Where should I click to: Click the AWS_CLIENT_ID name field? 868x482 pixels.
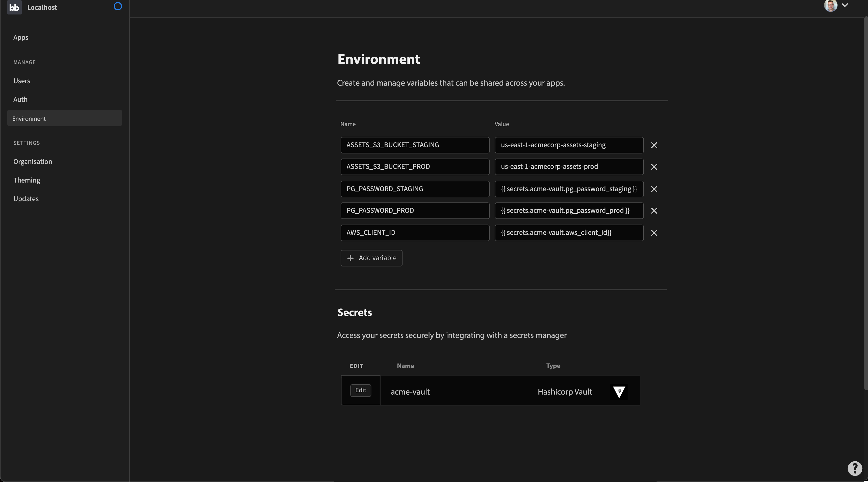(415, 232)
